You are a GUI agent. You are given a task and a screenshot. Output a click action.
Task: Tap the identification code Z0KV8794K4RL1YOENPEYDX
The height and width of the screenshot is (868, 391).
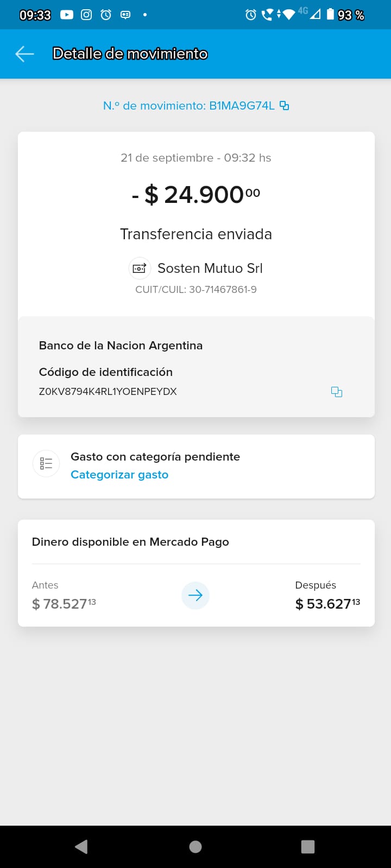tap(108, 392)
